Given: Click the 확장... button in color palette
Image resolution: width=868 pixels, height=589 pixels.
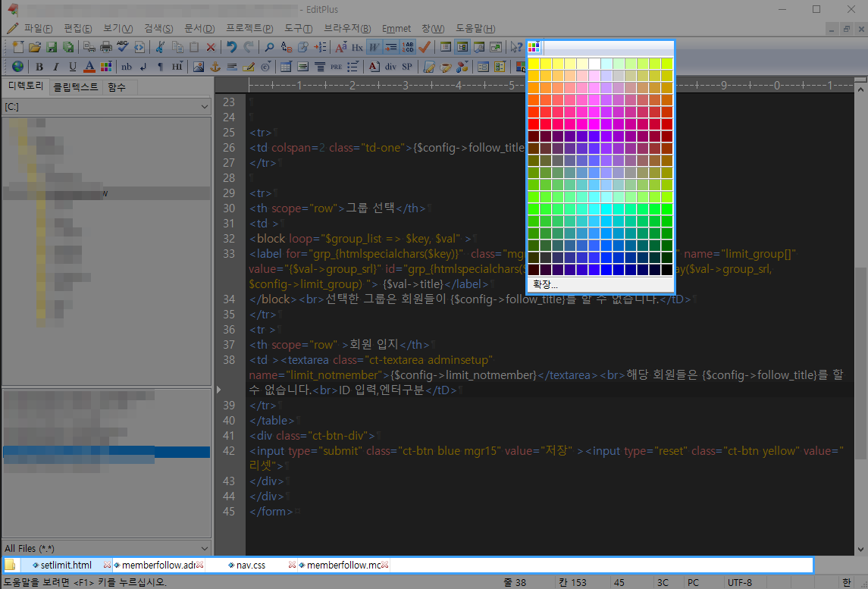Looking at the screenshot, I should pos(544,284).
